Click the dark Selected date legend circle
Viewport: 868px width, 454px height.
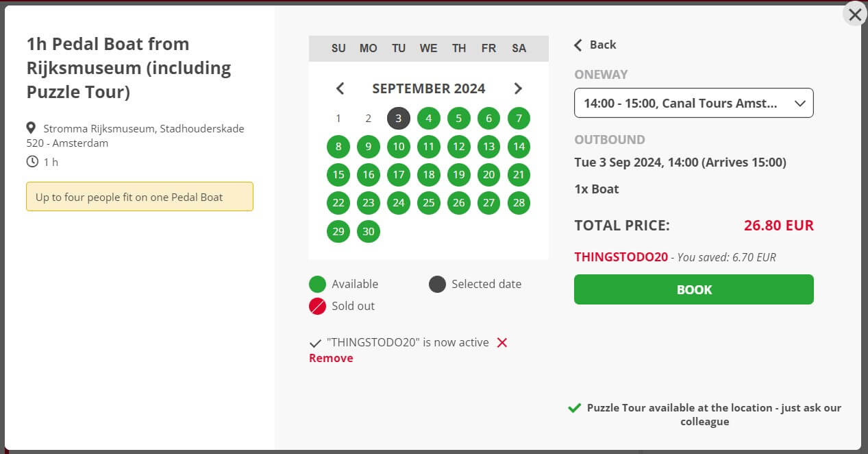[x=436, y=283]
